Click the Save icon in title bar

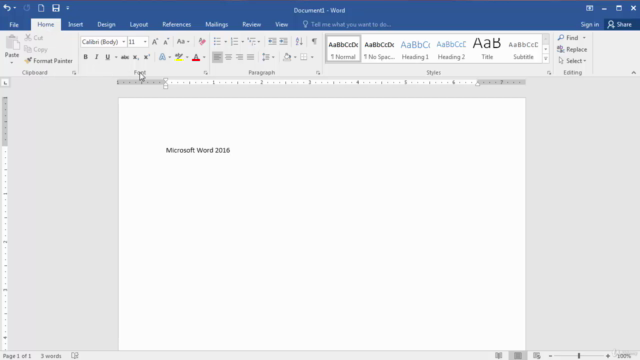point(56,8)
